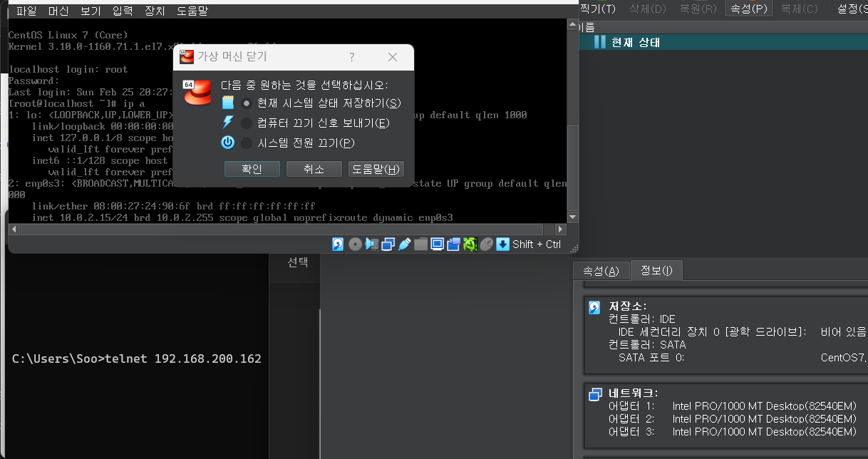The height and width of the screenshot is (459, 868).
Task: Open the 머신 menu in VM window
Action: click(58, 11)
